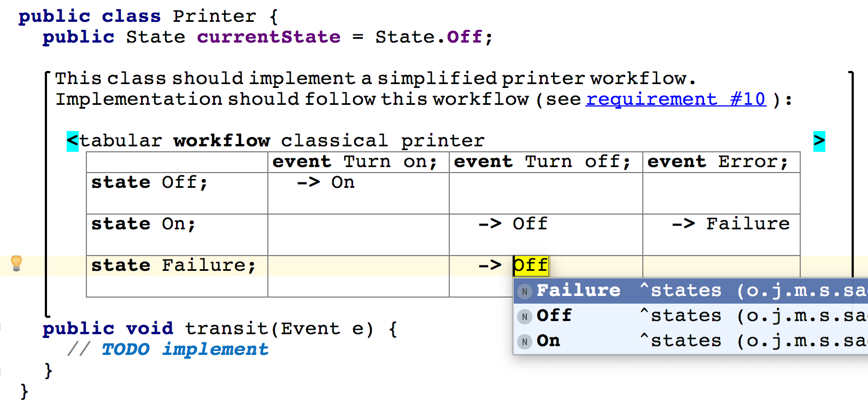Click the N icon beside the Off suggestion

(x=524, y=316)
